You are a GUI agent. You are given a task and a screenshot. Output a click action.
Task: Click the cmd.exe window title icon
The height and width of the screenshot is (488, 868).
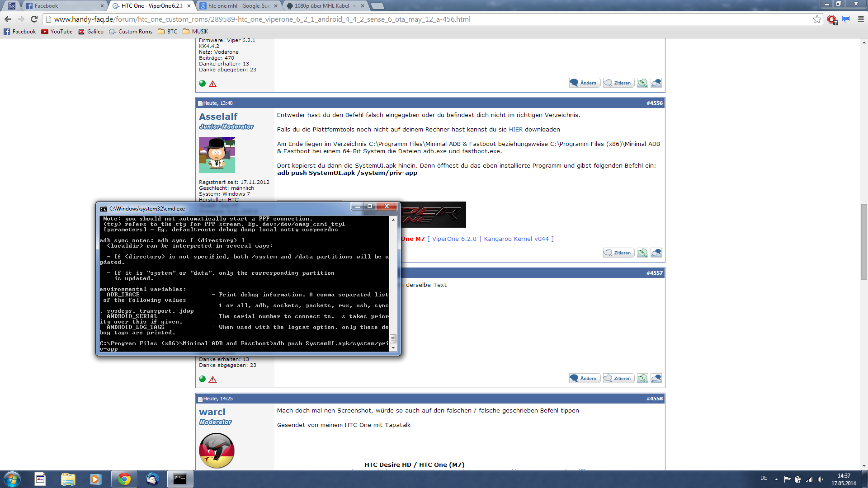(x=104, y=209)
